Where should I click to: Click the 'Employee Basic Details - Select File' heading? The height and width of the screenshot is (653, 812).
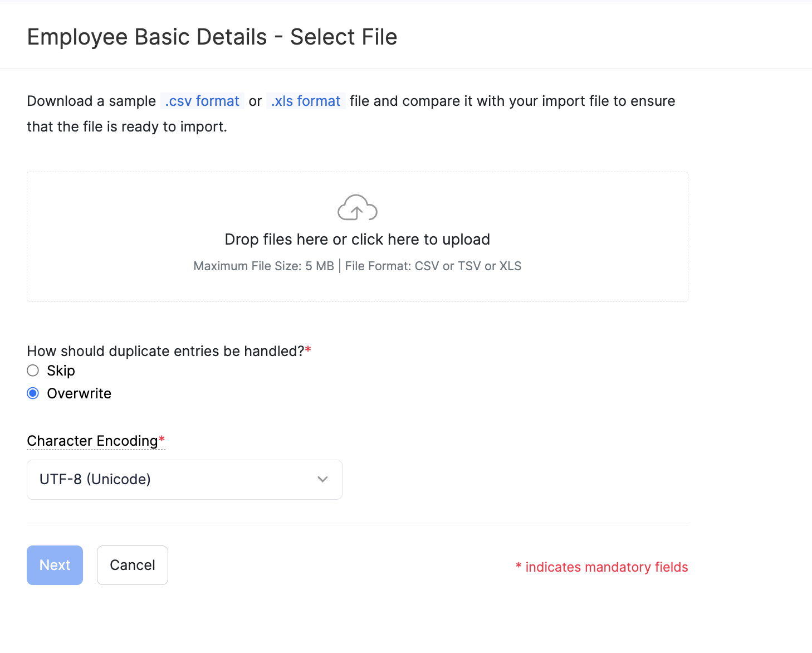click(x=212, y=37)
